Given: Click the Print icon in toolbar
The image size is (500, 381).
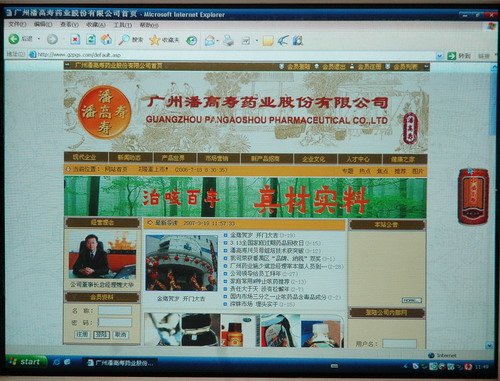Looking at the screenshot, I should [229, 41].
